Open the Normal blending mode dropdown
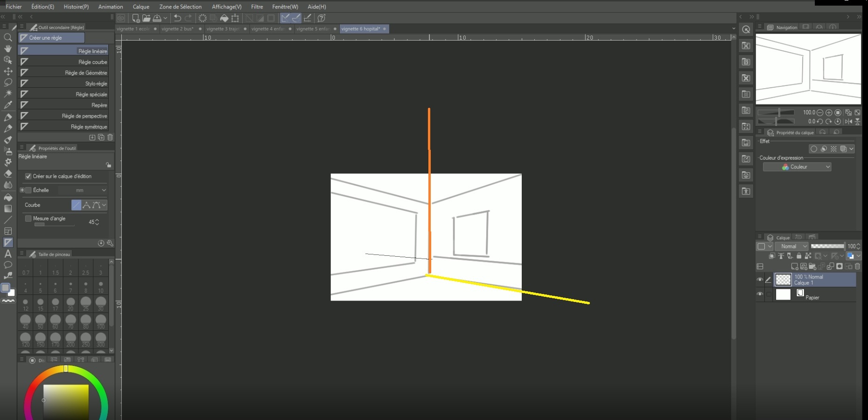This screenshot has width=868, height=420. pyautogui.click(x=791, y=246)
